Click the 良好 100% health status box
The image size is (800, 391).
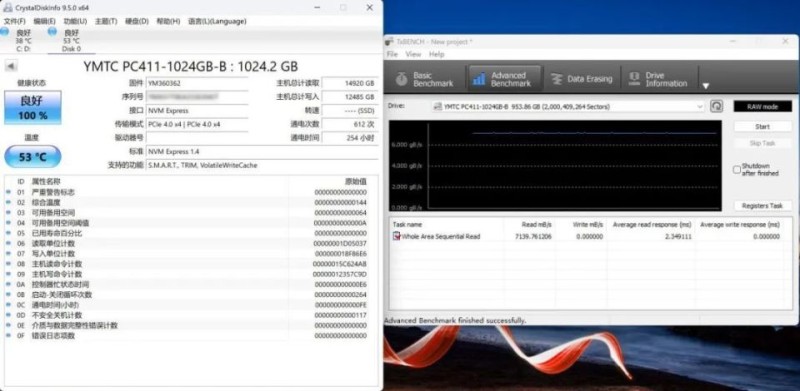click(x=33, y=108)
